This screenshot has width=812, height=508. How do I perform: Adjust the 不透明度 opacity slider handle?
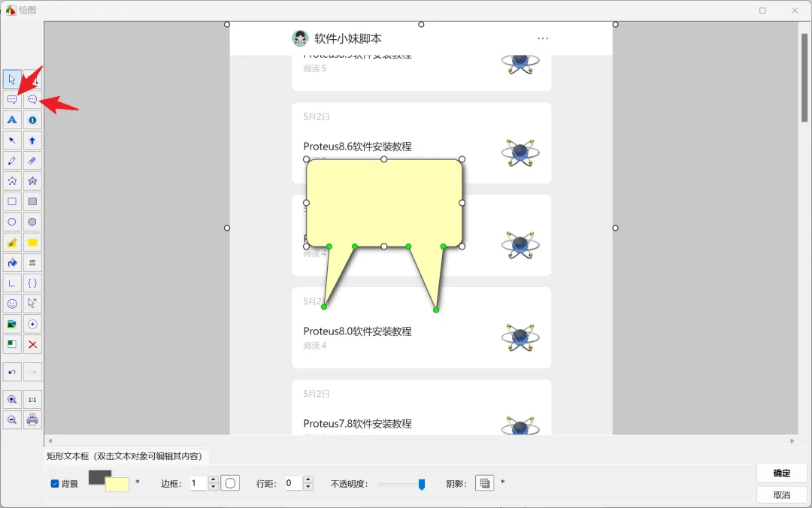(x=422, y=484)
